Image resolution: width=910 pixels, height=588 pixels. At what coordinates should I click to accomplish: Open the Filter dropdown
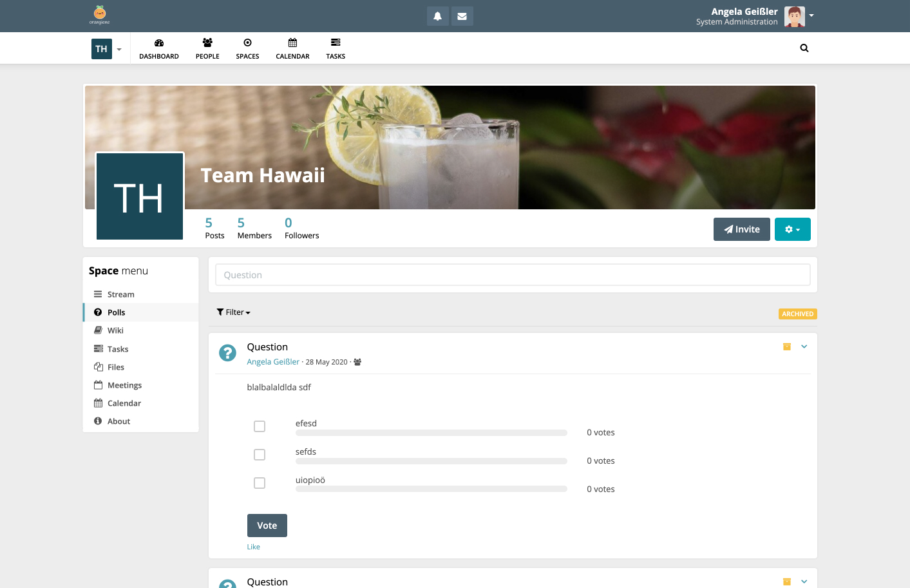[x=233, y=312]
